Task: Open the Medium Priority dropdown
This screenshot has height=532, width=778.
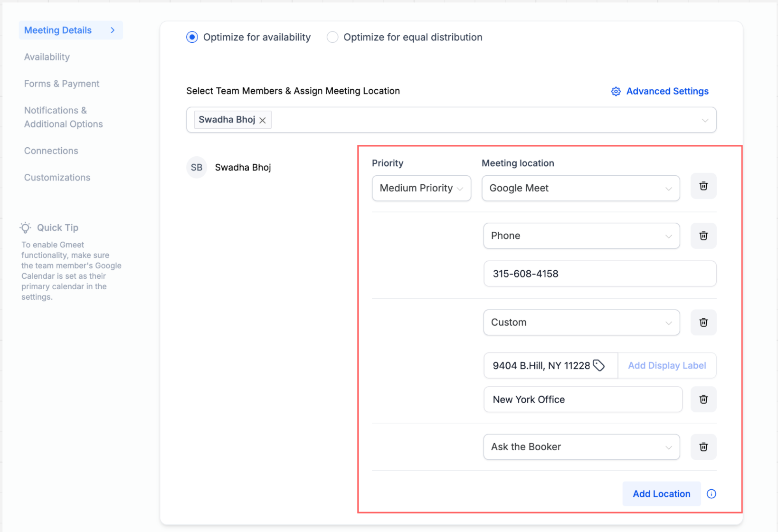Action: (421, 188)
